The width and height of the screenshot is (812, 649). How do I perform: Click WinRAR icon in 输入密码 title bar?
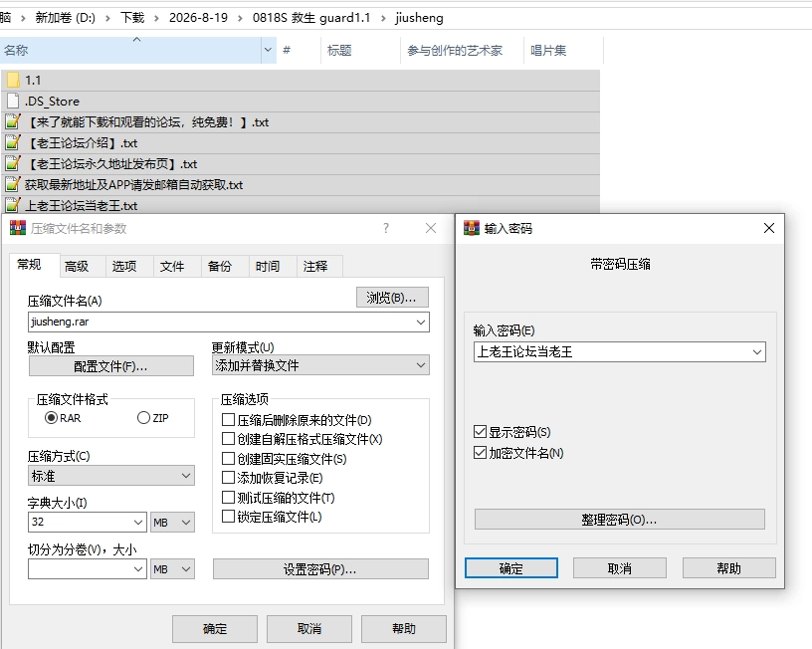click(472, 228)
